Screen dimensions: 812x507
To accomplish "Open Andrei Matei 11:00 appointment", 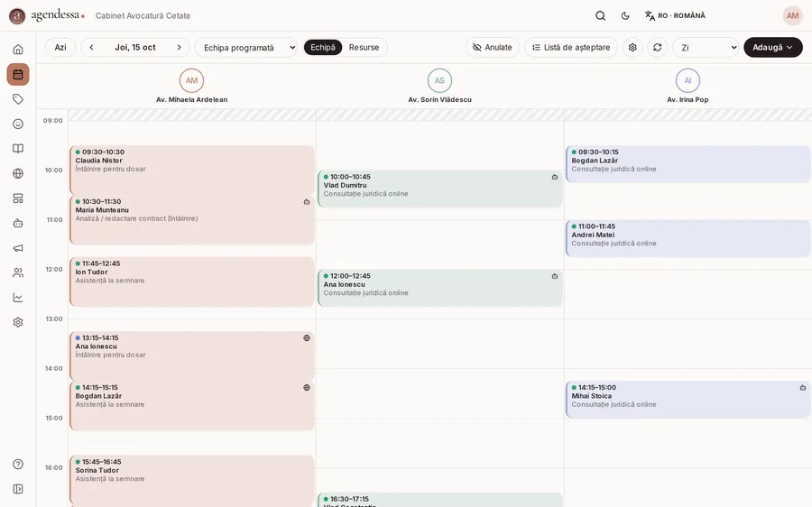I will pyautogui.click(x=688, y=238).
